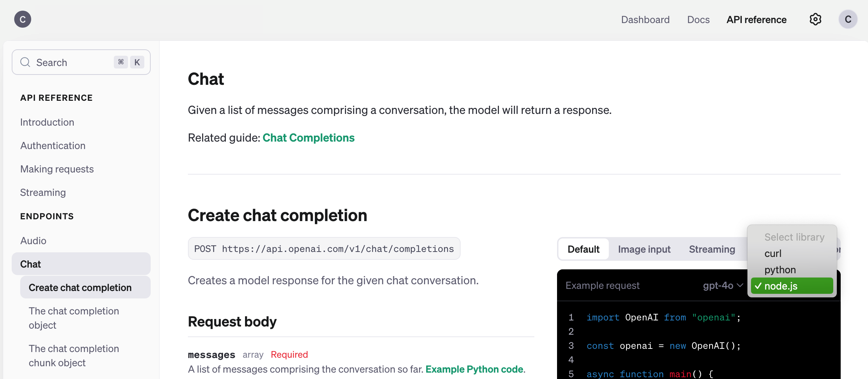Screen dimensions: 868x379
Task: Open the Chat Completions related guide
Action: click(308, 138)
